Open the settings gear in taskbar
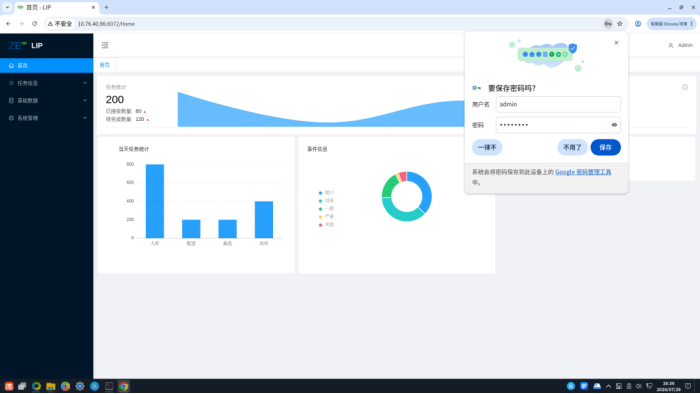Viewport: 700px width, 394px height. pyautogui.click(x=80, y=386)
